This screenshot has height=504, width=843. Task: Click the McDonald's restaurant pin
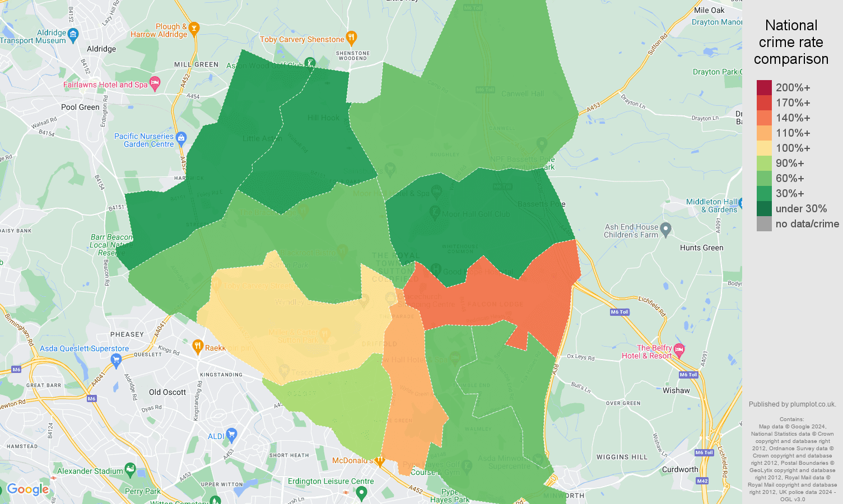(x=379, y=461)
